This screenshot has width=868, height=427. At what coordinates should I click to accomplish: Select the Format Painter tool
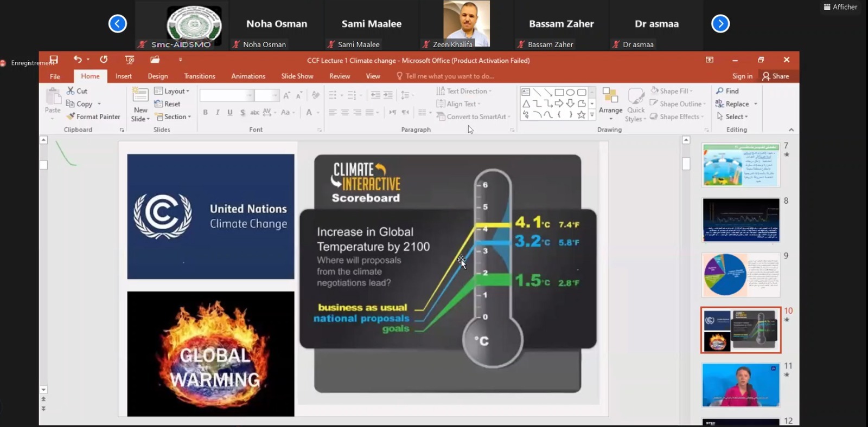point(93,117)
